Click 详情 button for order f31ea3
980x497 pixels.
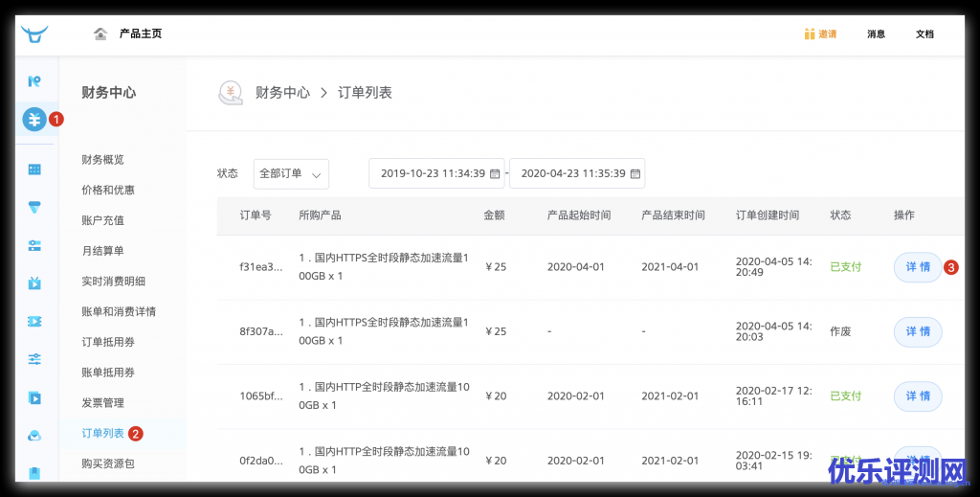[x=918, y=267]
